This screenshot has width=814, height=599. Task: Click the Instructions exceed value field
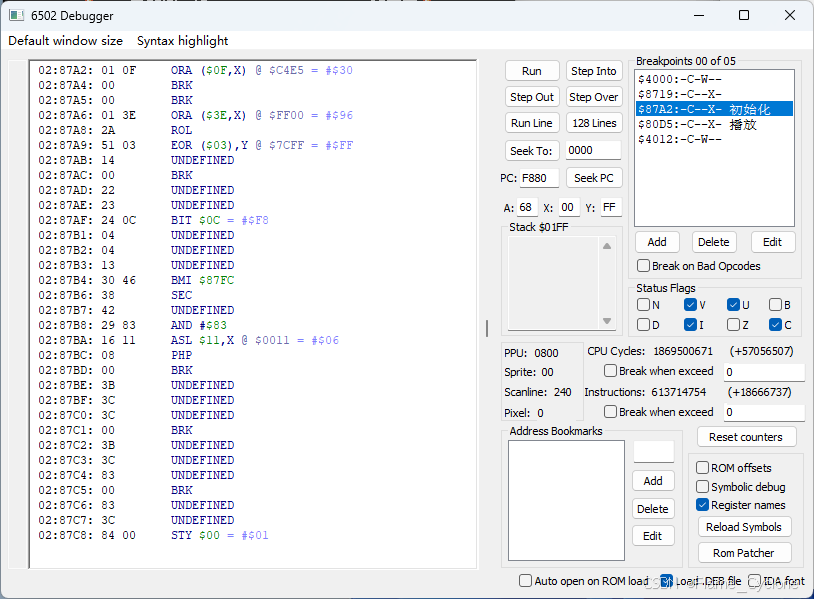click(x=764, y=412)
